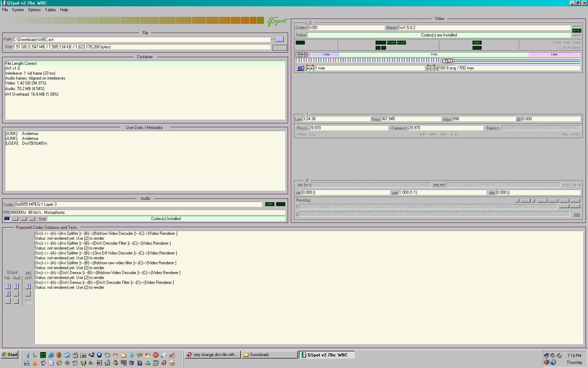Toggle the BVOP indicator
Image resolution: width=588 pixels, height=368 pixels.
401,43
